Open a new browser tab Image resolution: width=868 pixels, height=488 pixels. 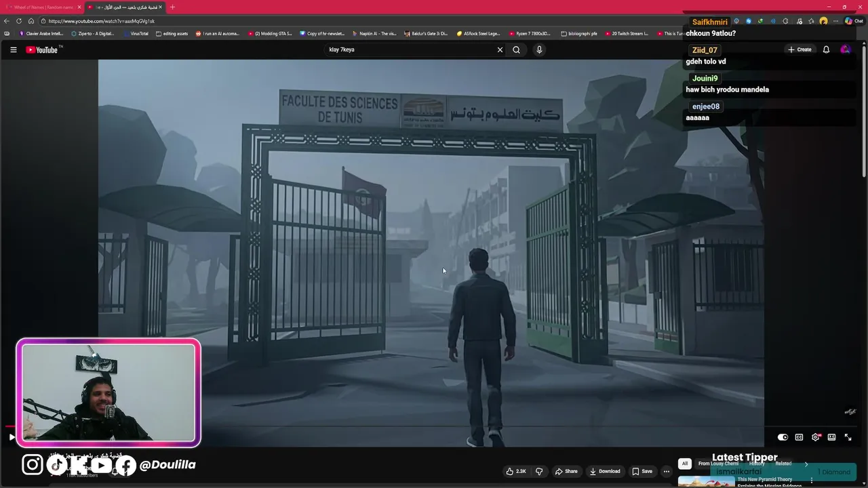coord(172,7)
